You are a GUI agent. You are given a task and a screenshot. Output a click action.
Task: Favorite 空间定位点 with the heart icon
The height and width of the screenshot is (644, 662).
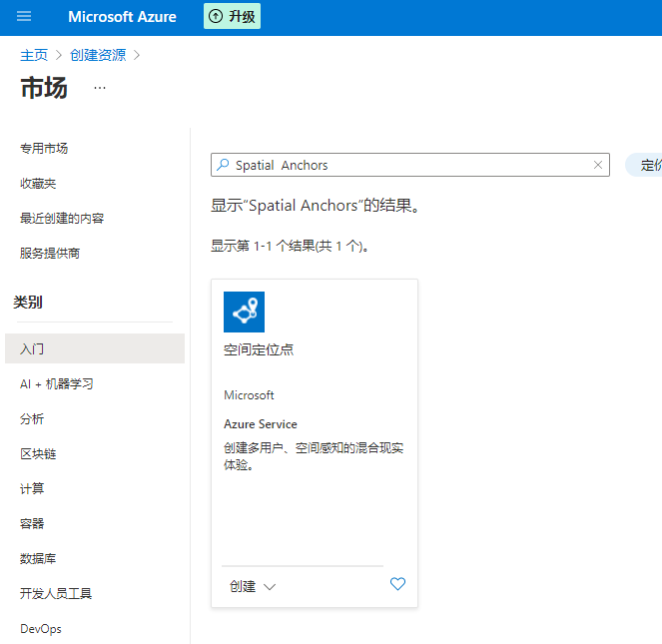(x=397, y=584)
